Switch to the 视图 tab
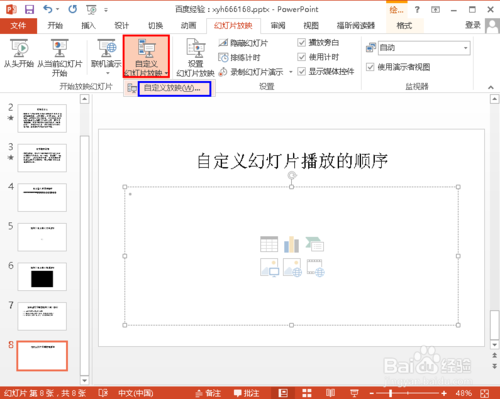This screenshot has width=500, height=399. 311,25
